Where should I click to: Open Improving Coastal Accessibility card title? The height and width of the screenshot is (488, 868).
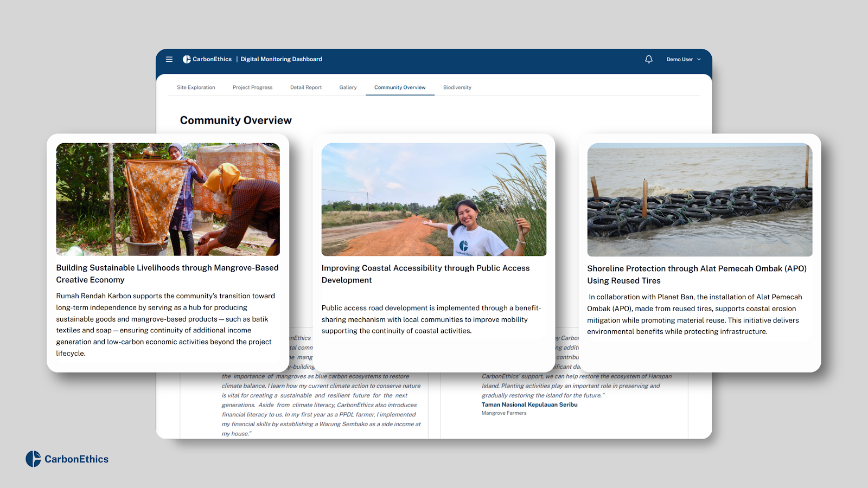tap(425, 274)
